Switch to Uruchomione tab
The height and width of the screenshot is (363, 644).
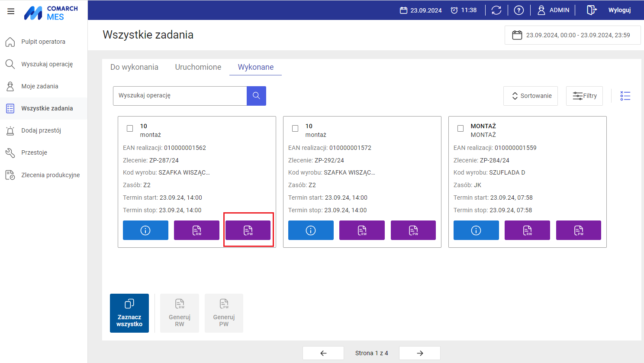198,67
